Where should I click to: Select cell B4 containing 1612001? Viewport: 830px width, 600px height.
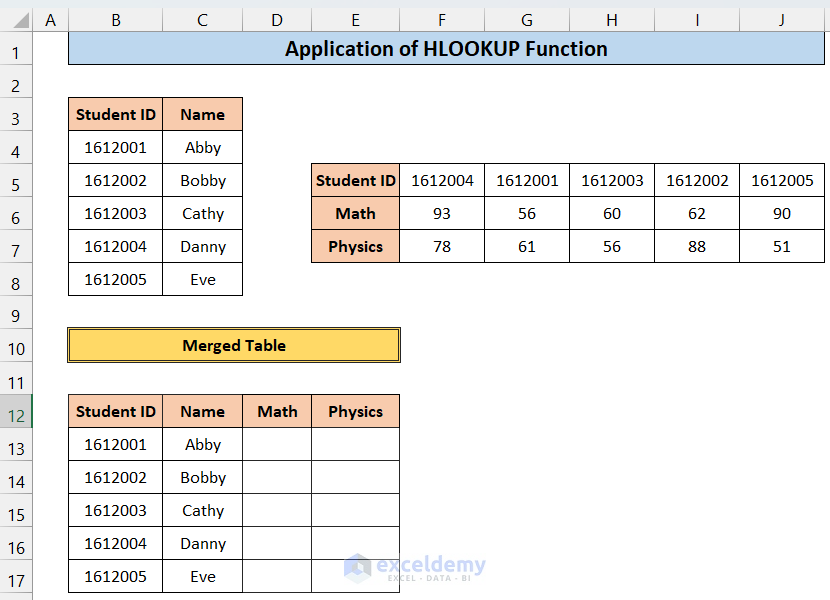click(115, 147)
